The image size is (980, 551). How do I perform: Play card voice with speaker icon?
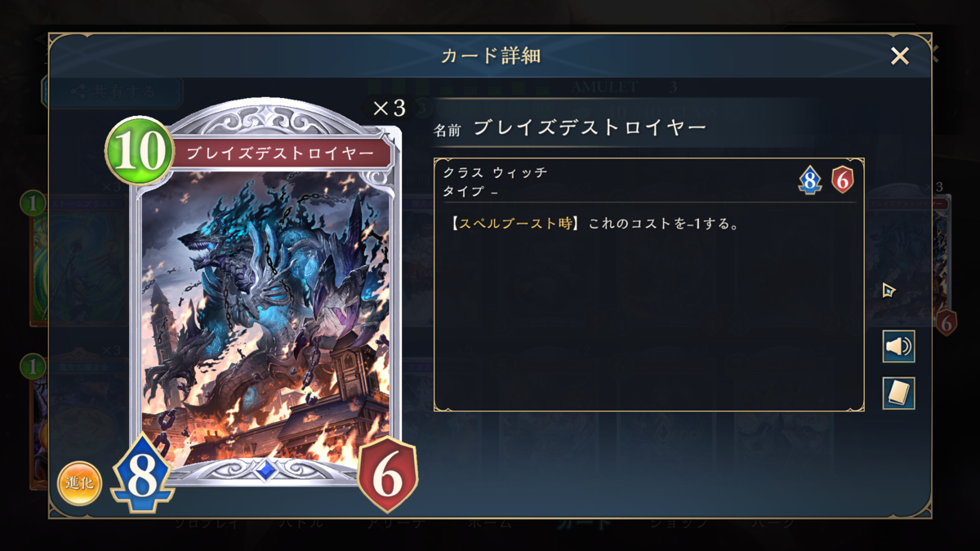[x=898, y=347]
